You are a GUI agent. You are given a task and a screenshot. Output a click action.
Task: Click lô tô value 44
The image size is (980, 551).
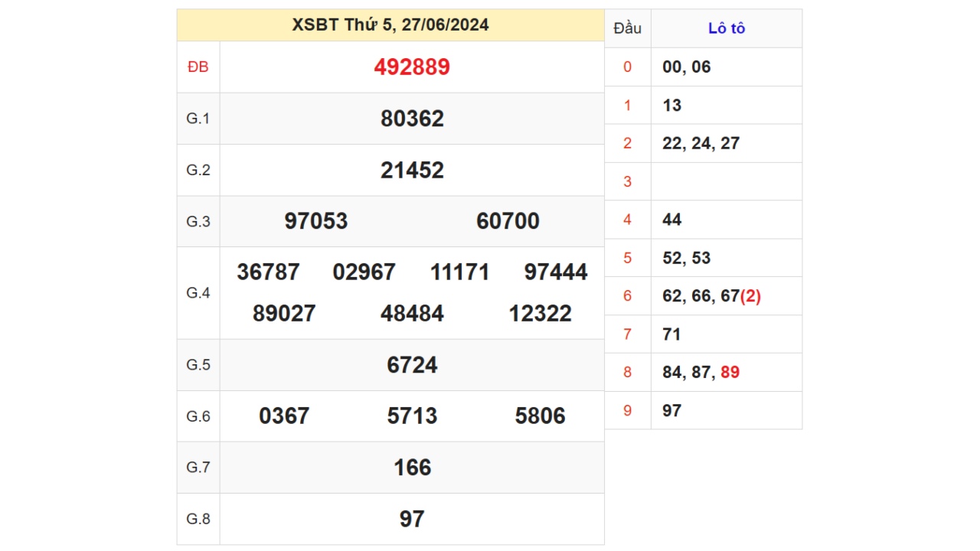[x=672, y=220]
